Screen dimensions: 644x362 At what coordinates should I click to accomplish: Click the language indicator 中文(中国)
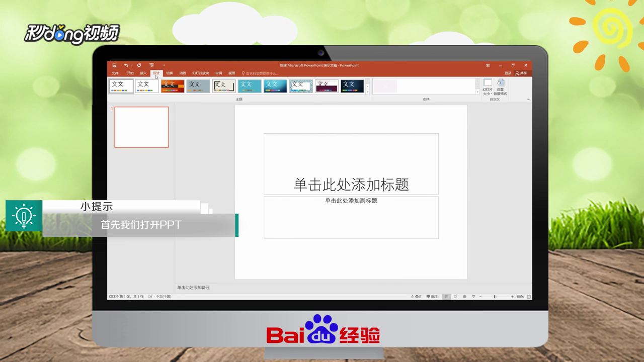164,297
